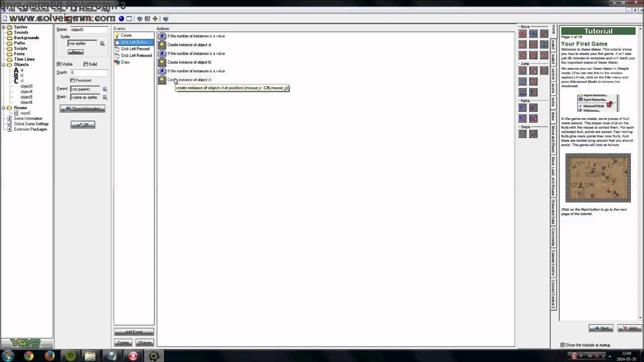This screenshot has height=362, width=644.
Task: Uncheck Show the tutorials at startup
Action: (x=563, y=345)
